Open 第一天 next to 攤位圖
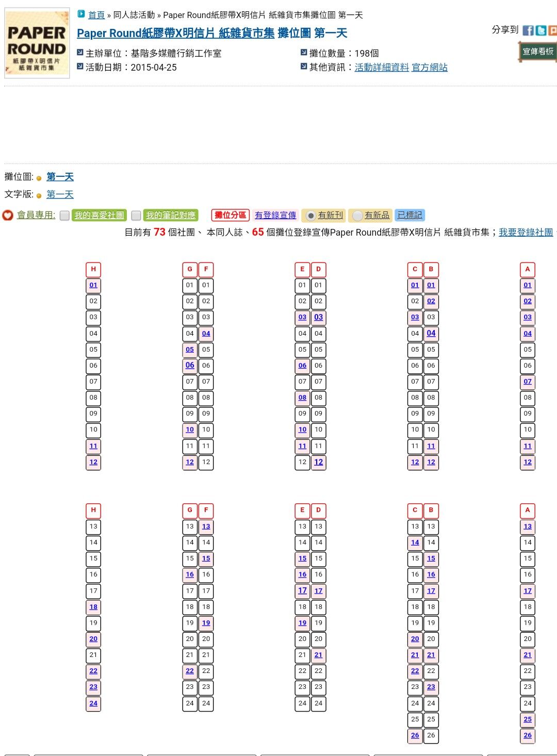Screen dimensions: 557x756 [x=60, y=177]
